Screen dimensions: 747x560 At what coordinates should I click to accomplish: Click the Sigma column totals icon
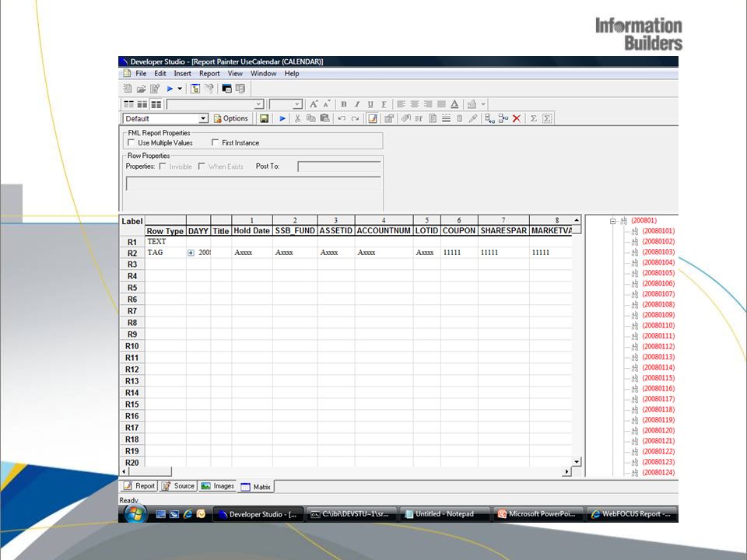[x=534, y=118]
